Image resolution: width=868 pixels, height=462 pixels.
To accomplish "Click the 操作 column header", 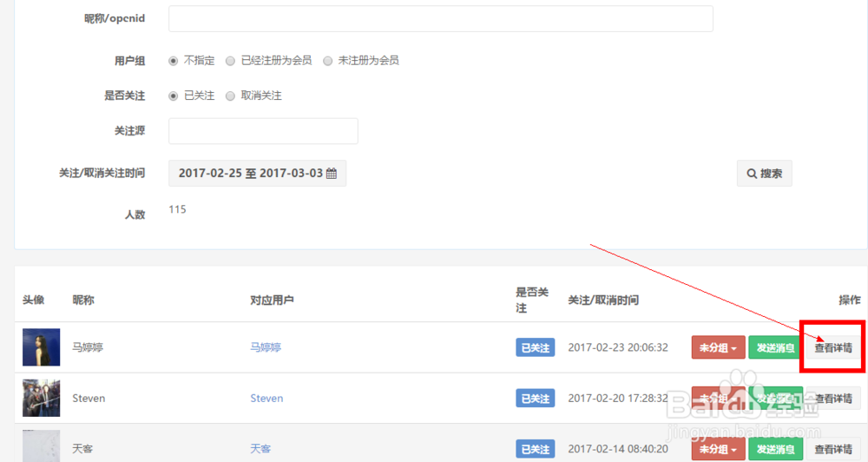I will 849,300.
